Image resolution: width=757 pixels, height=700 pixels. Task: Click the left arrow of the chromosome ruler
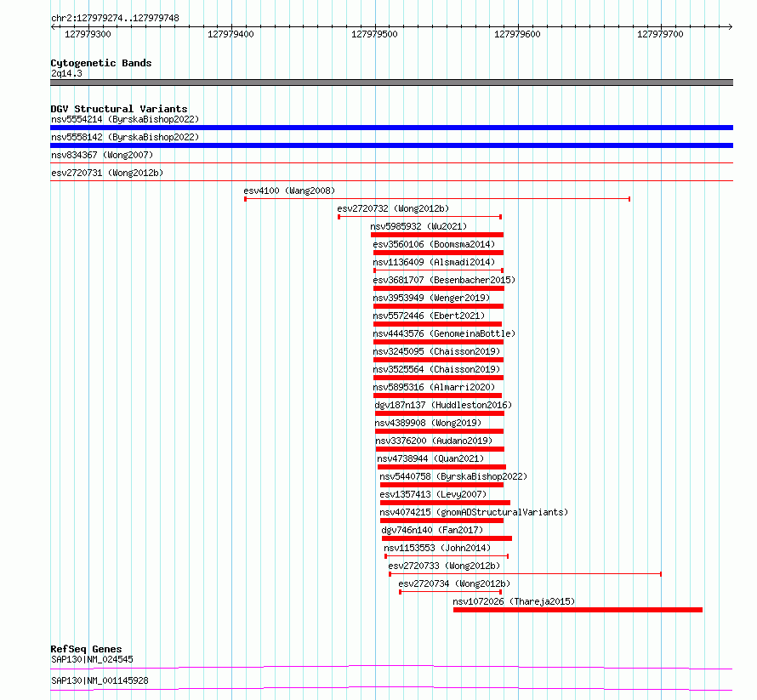click(53, 27)
